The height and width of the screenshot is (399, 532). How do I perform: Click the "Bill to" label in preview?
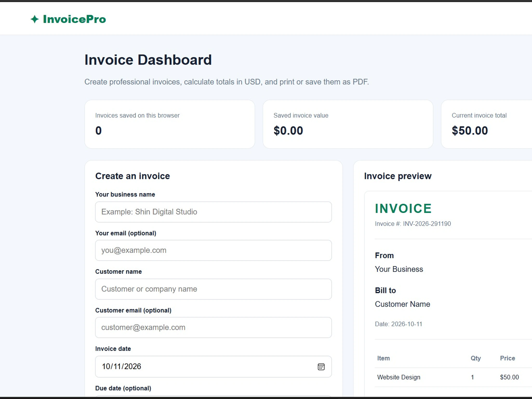385,290
